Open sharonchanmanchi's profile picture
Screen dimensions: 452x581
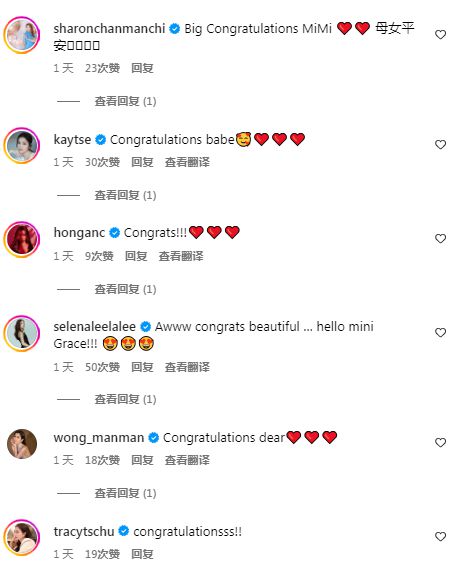pos(22,34)
